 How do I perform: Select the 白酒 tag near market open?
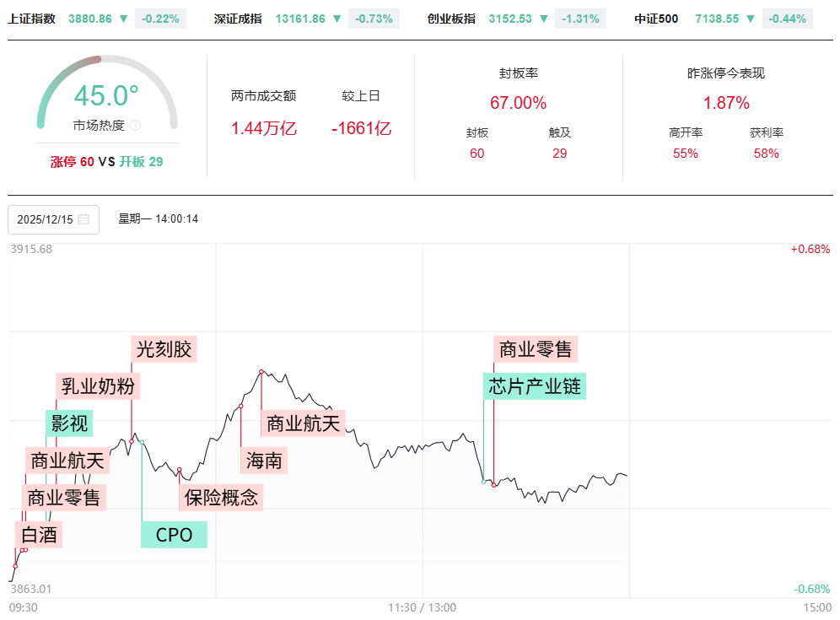coord(39,534)
